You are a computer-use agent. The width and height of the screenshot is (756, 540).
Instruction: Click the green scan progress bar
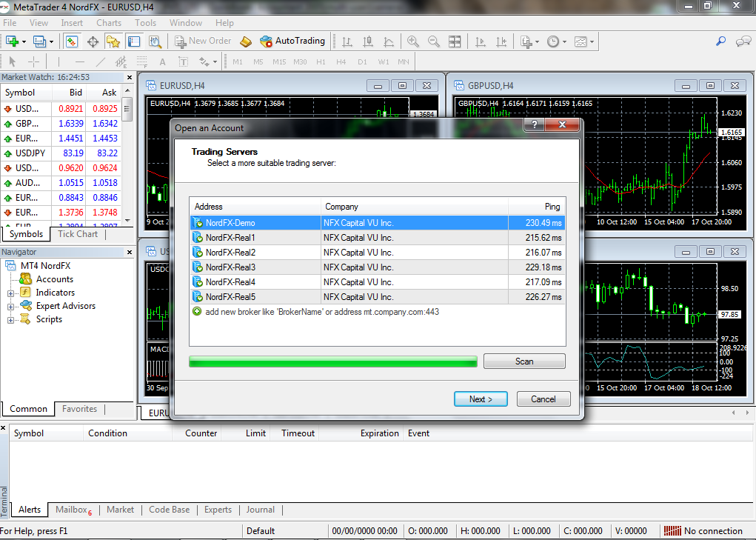333,361
